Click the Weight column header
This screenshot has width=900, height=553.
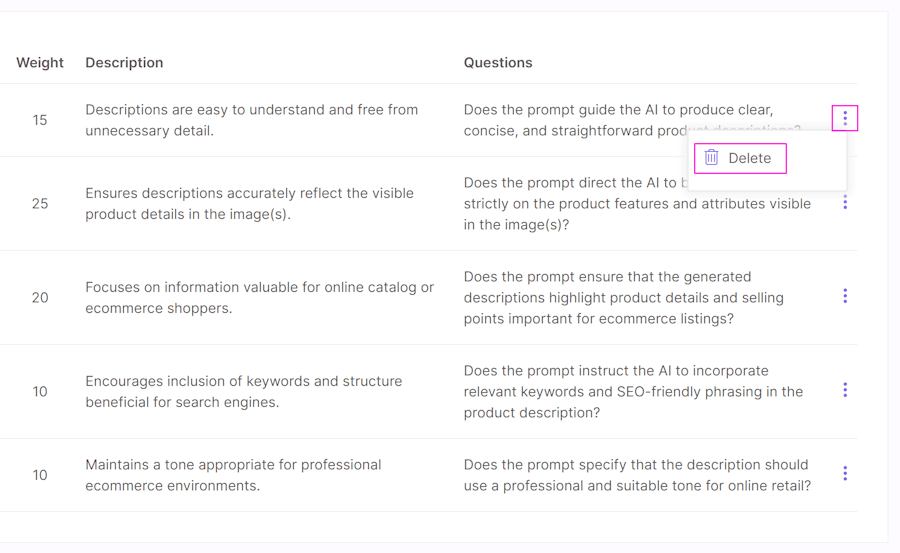pos(40,63)
